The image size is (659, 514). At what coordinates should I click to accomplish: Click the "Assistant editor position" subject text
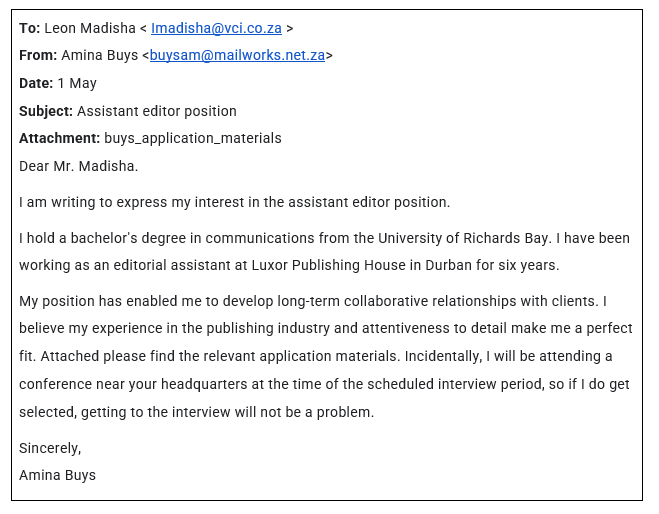pyautogui.click(x=157, y=111)
